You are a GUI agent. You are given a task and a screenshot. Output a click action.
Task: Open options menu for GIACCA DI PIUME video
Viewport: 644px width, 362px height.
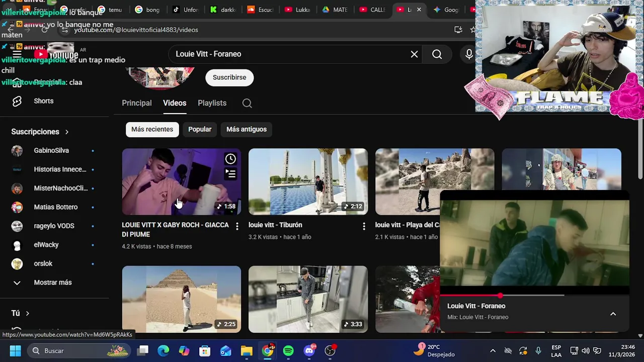(237, 226)
